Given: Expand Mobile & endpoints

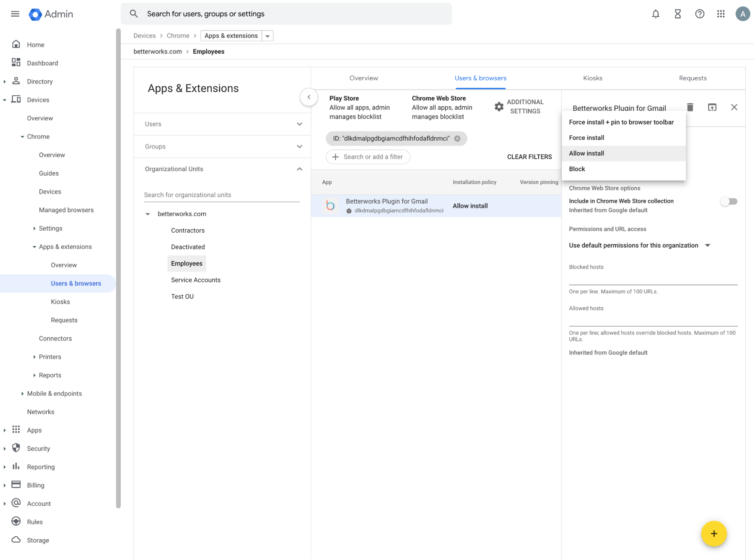Looking at the screenshot, I should (x=23, y=393).
